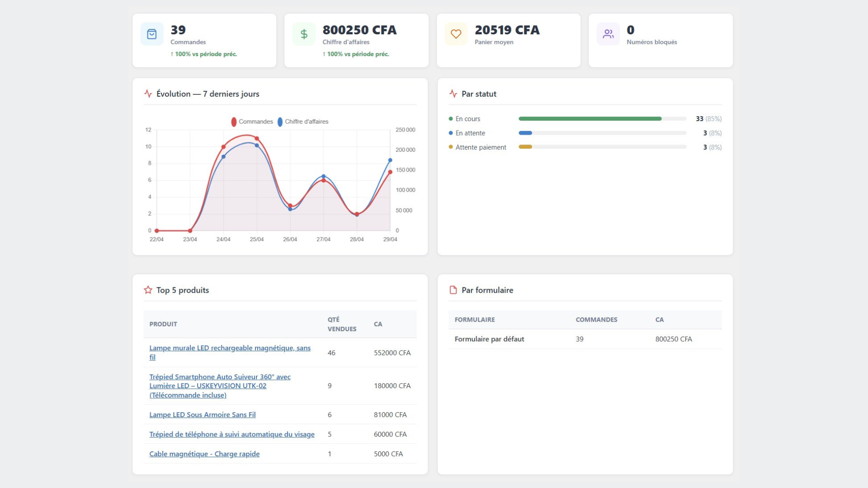Open Cable magnétique - Charge rapide link
Screen dimensions: 868x488
204,454
